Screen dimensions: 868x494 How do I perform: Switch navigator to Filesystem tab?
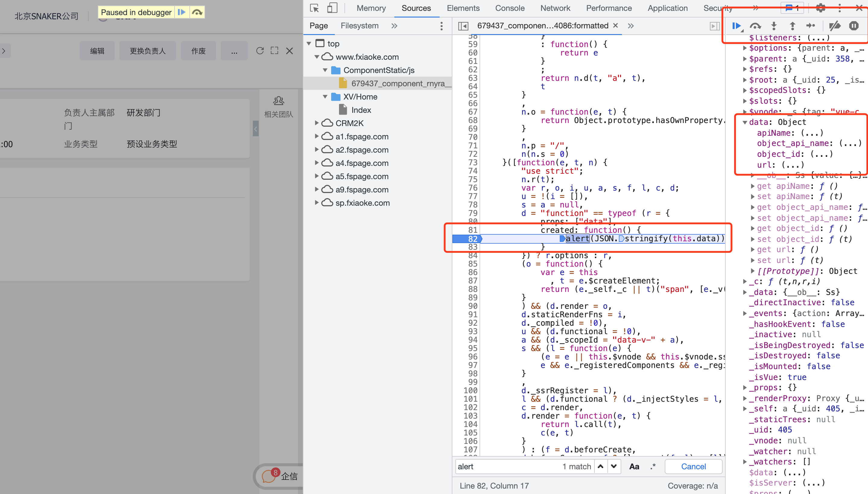(359, 26)
